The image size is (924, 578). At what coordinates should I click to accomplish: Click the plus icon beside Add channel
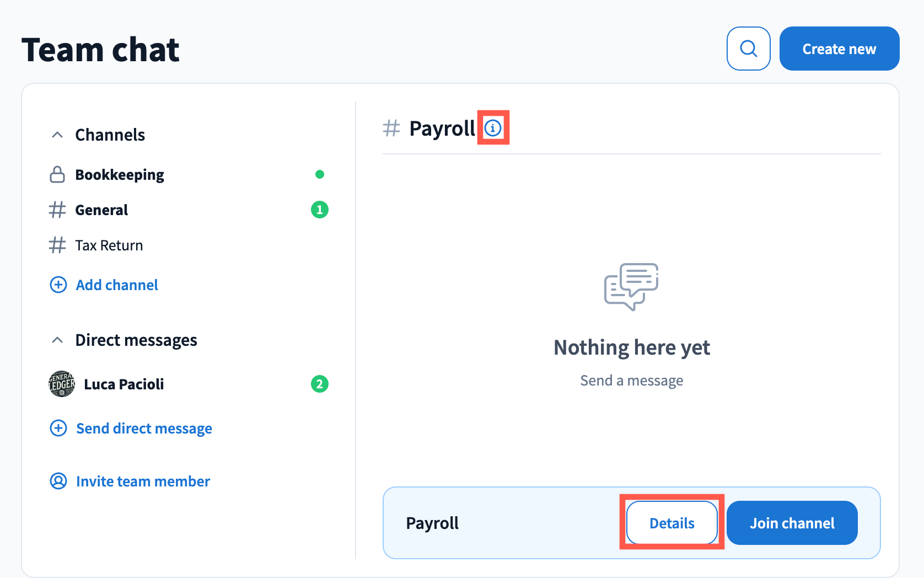point(58,285)
